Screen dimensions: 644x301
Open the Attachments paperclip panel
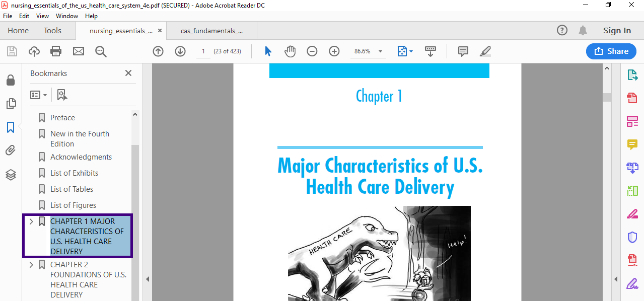pyautogui.click(x=11, y=150)
